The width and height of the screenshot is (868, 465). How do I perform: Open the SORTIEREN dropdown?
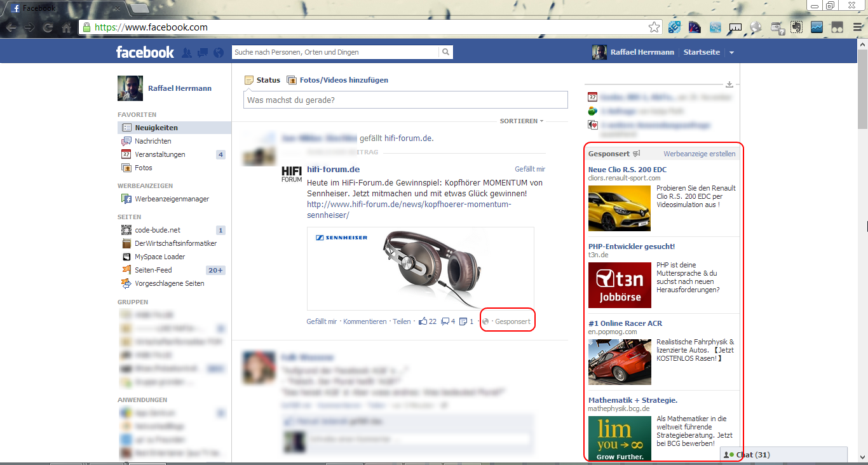(522, 121)
